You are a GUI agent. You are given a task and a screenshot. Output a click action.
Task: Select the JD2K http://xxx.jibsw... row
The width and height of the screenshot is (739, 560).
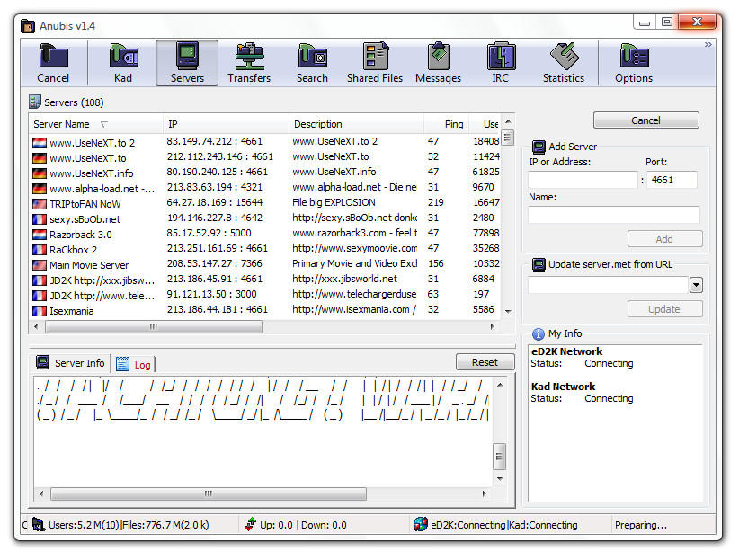pos(266,280)
